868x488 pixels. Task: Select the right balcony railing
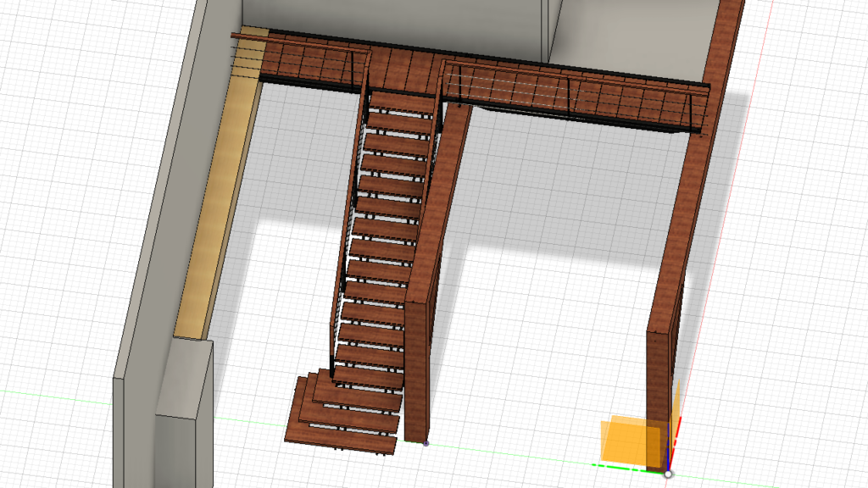coord(576,95)
